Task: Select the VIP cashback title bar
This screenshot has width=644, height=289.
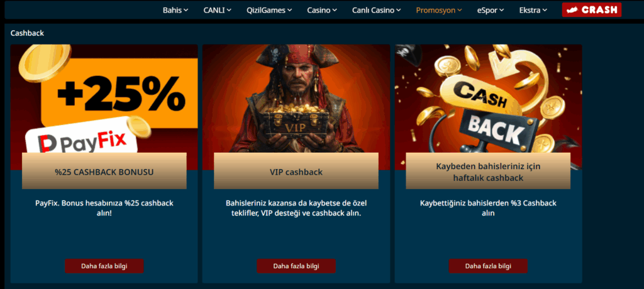Action: 296,171
